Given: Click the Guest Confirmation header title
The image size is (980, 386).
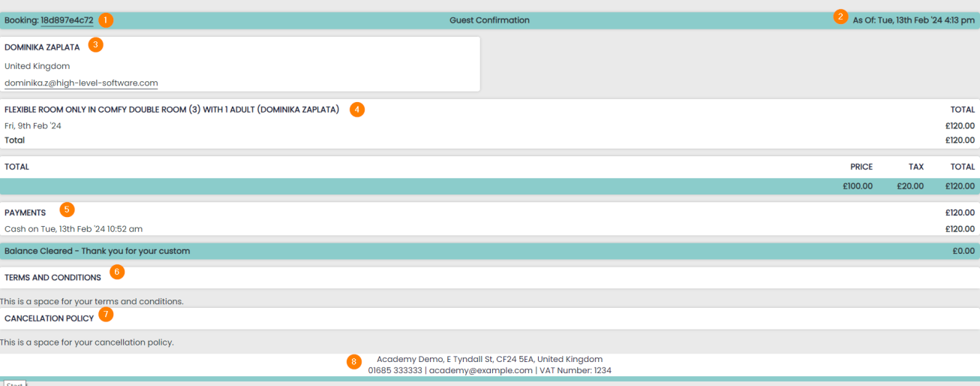Looking at the screenshot, I should click(x=489, y=20).
